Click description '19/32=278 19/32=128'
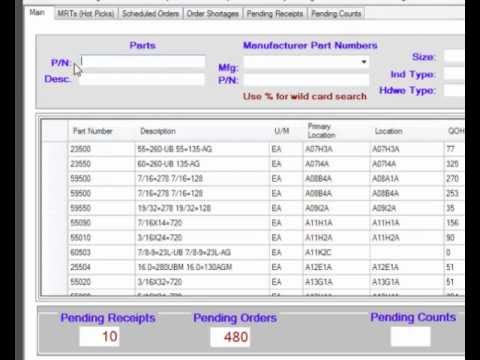The width and height of the screenshot is (480, 360). tap(202, 208)
